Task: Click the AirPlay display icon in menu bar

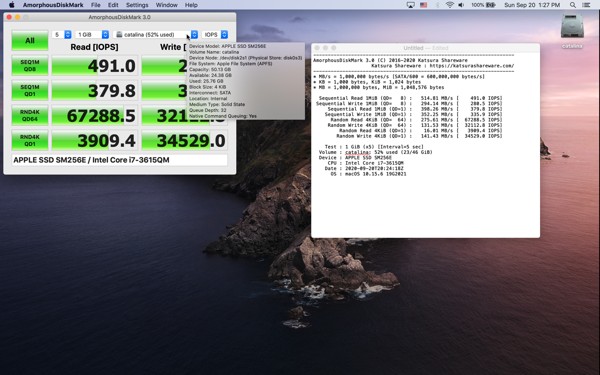Action: pyautogui.click(x=411, y=5)
